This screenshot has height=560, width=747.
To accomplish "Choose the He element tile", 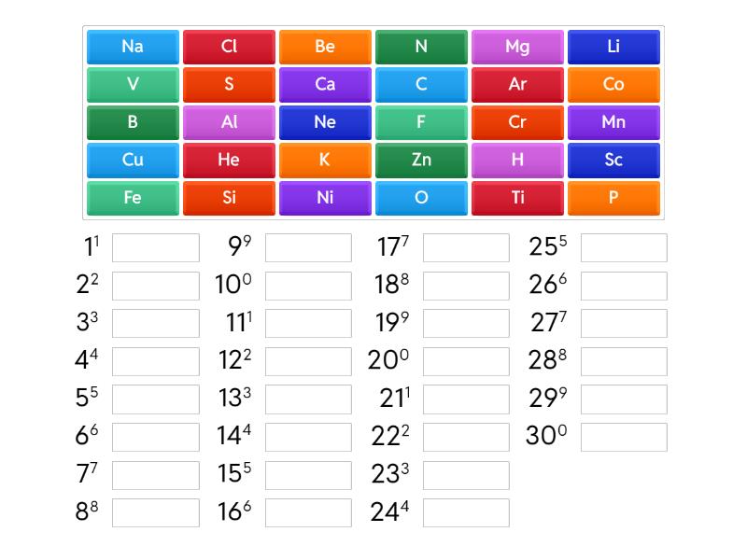I will tap(229, 161).
